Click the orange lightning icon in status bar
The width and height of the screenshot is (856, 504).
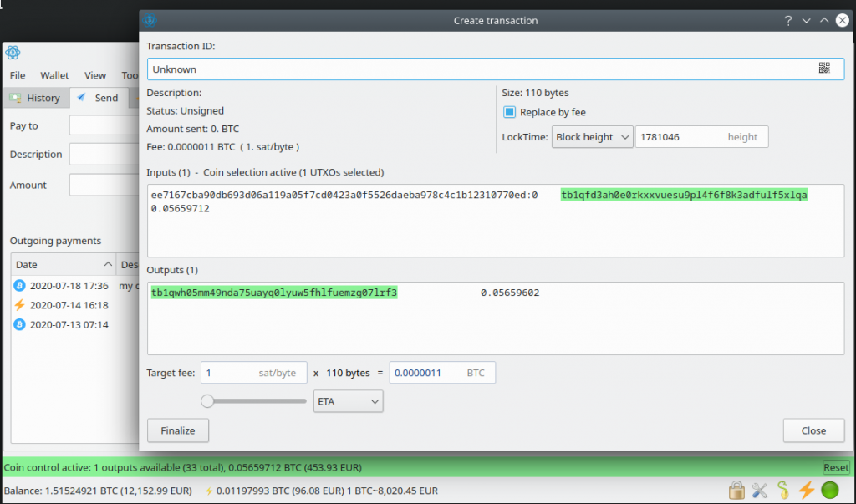click(807, 491)
